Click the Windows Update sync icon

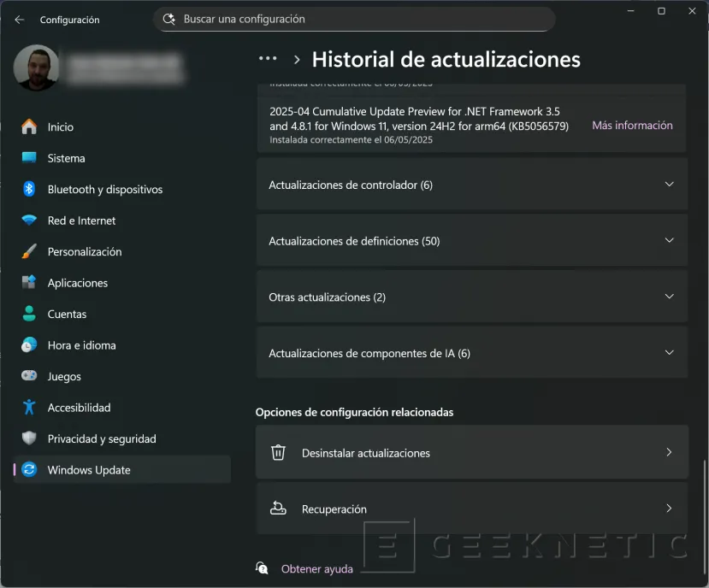click(28, 469)
